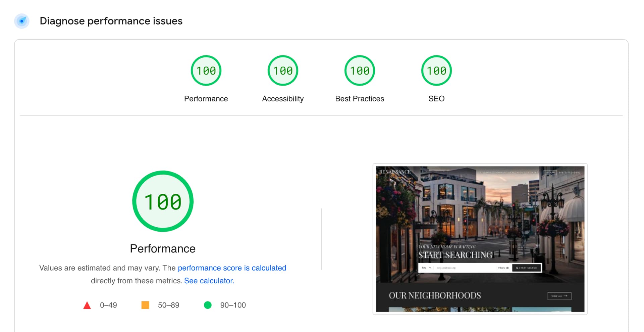This screenshot has height=332, width=644.
Task: Open the 'performance score is calculated' link
Action: [232, 268]
